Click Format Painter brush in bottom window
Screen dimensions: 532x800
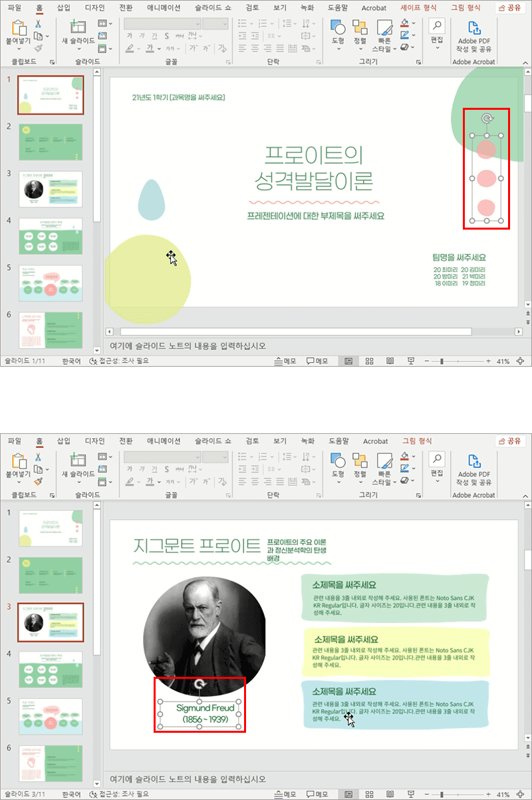(x=38, y=481)
